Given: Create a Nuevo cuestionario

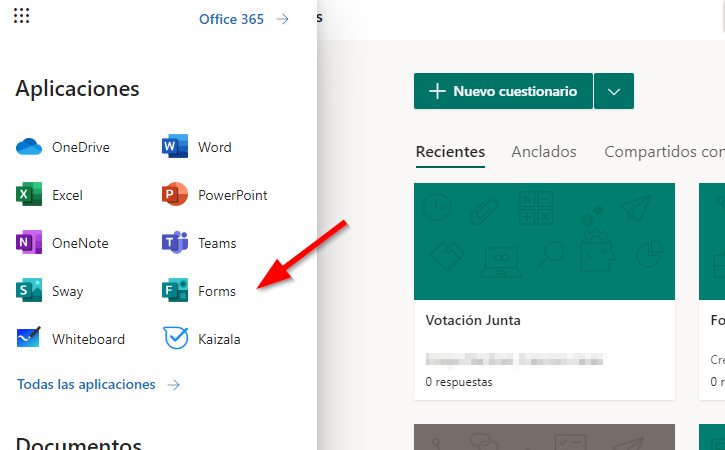Looking at the screenshot, I should 503,91.
